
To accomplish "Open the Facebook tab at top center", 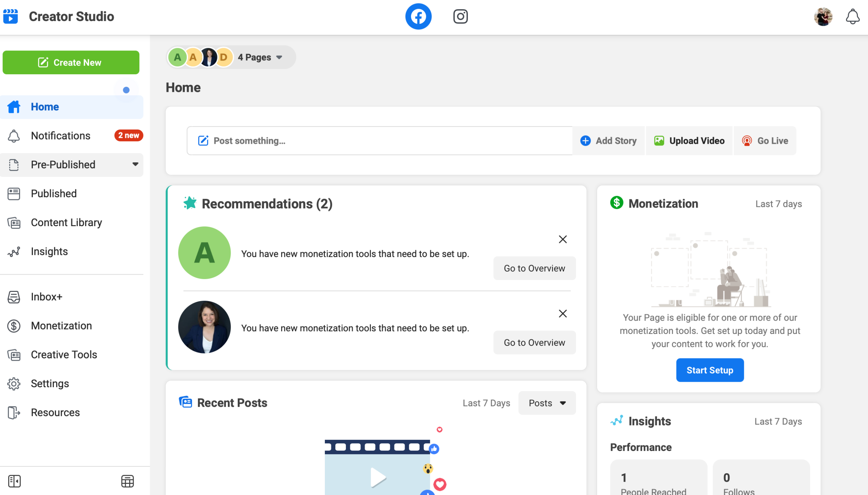I will pos(418,16).
